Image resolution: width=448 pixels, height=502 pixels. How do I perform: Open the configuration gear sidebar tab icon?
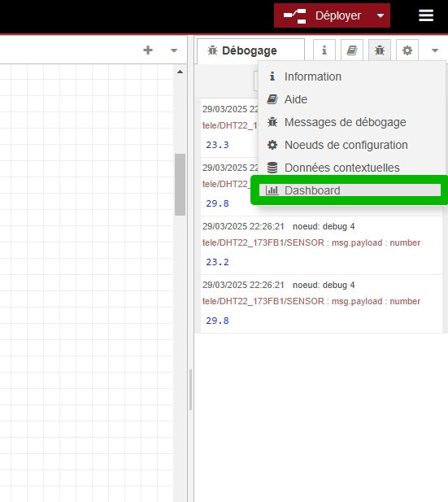(x=407, y=50)
